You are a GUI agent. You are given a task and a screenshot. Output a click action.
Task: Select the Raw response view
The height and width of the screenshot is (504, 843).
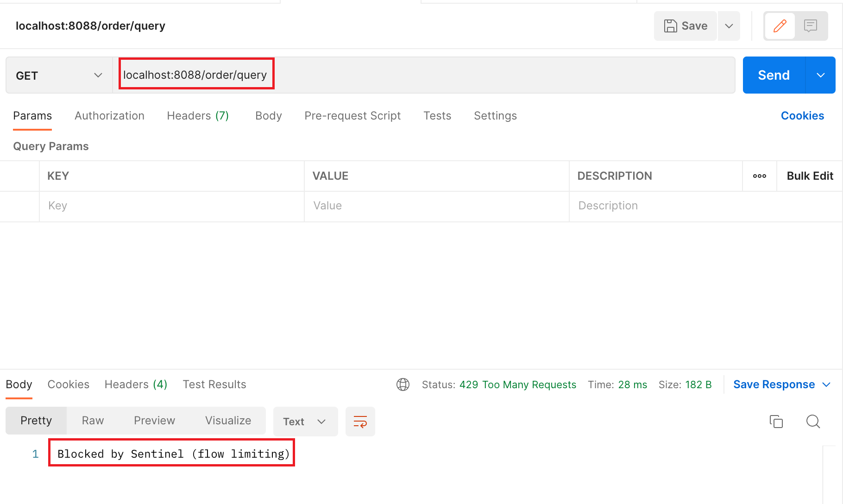[x=93, y=421]
